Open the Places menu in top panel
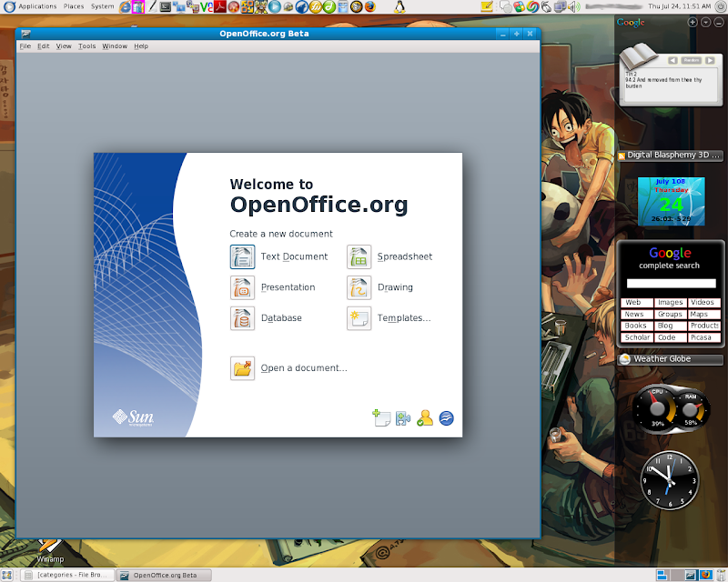Image resolution: width=728 pixels, height=582 pixels. tap(74, 6)
